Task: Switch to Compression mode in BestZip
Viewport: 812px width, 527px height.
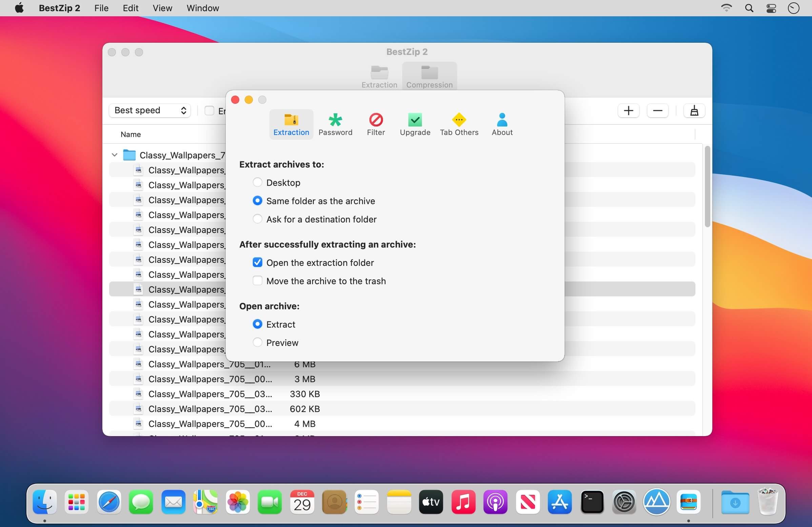Action: [429, 76]
